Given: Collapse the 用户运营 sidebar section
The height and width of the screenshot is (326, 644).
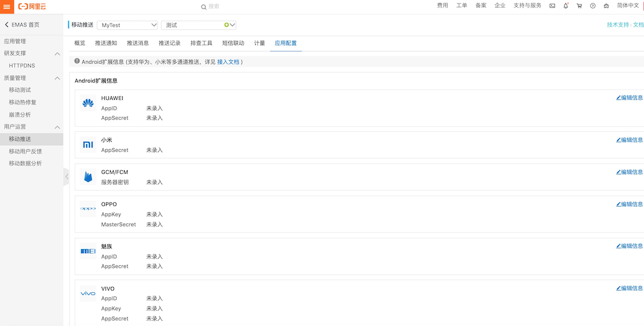Looking at the screenshot, I should click(57, 127).
